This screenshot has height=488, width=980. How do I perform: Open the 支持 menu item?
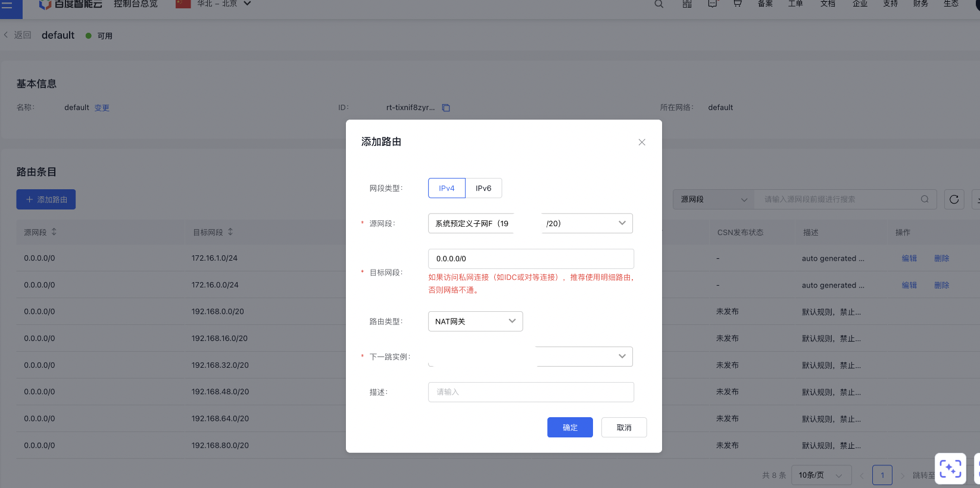(x=890, y=4)
